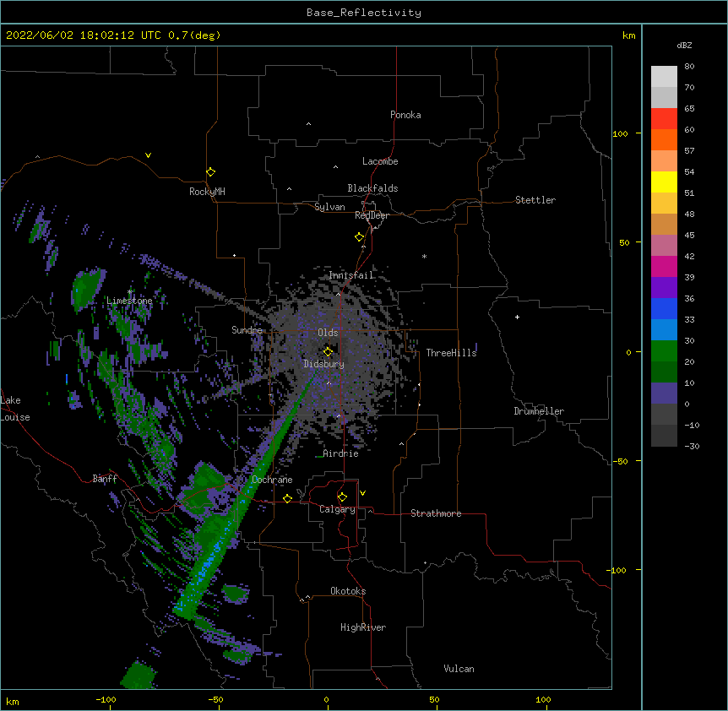Image resolution: width=728 pixels, height=711 pixels.
Task: Click the Cochrane label
Action: [272, 480]
